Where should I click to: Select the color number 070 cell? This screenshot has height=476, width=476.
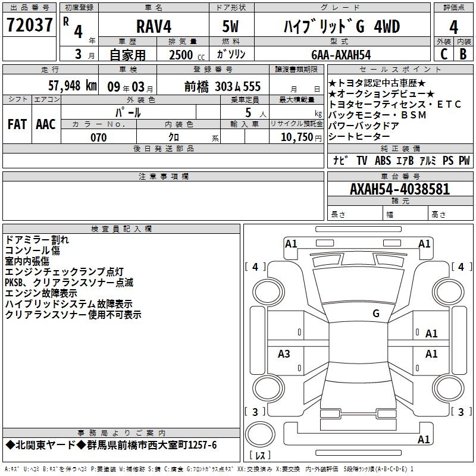99,137
